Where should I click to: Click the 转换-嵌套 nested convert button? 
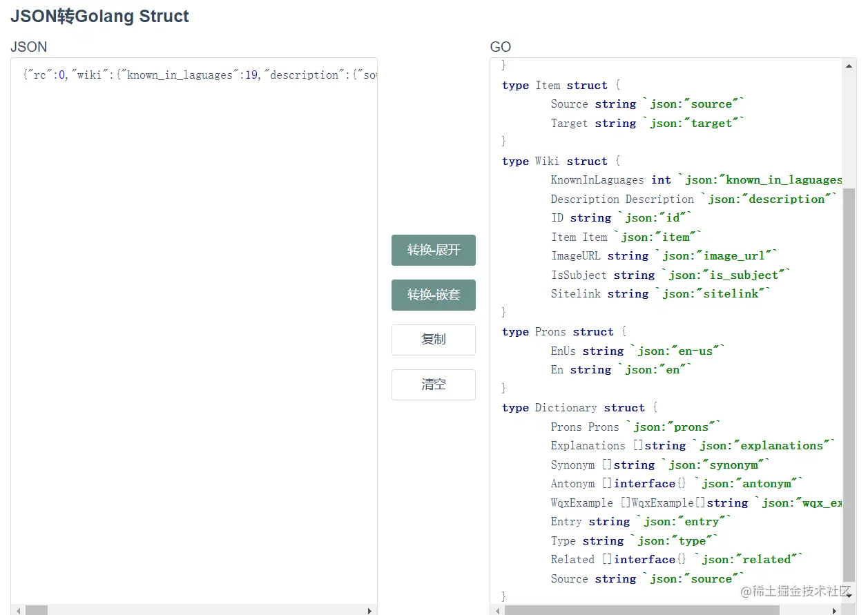433,295
